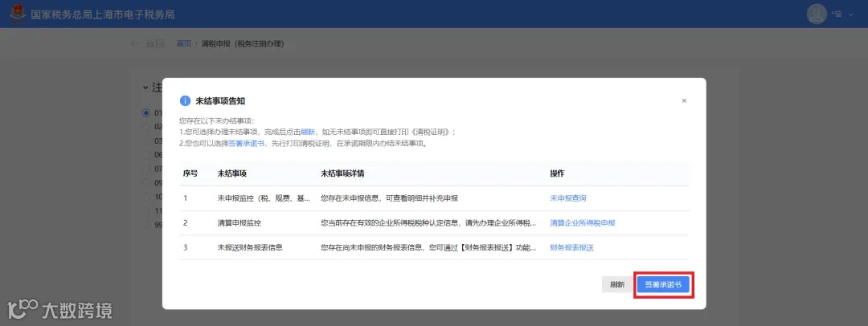Select the 99 radio option behind the dialog

(x=146, y=226)
